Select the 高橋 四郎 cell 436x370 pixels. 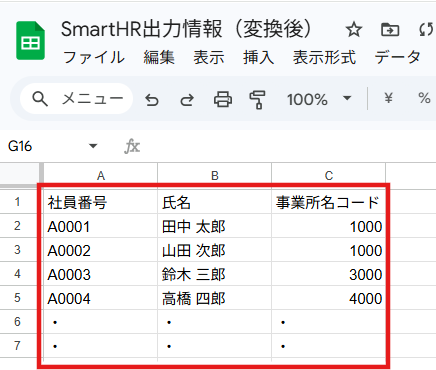(215, 298)
